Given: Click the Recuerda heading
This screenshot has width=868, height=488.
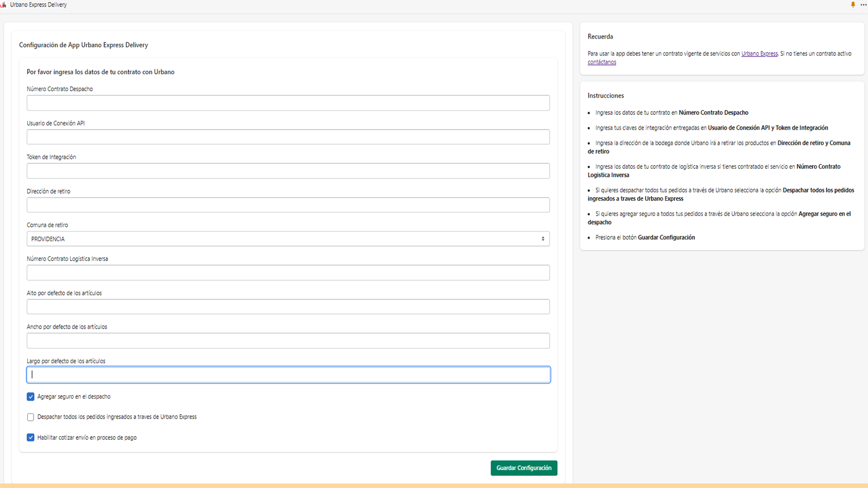Looking at the screenshot, I should [600, 37].
